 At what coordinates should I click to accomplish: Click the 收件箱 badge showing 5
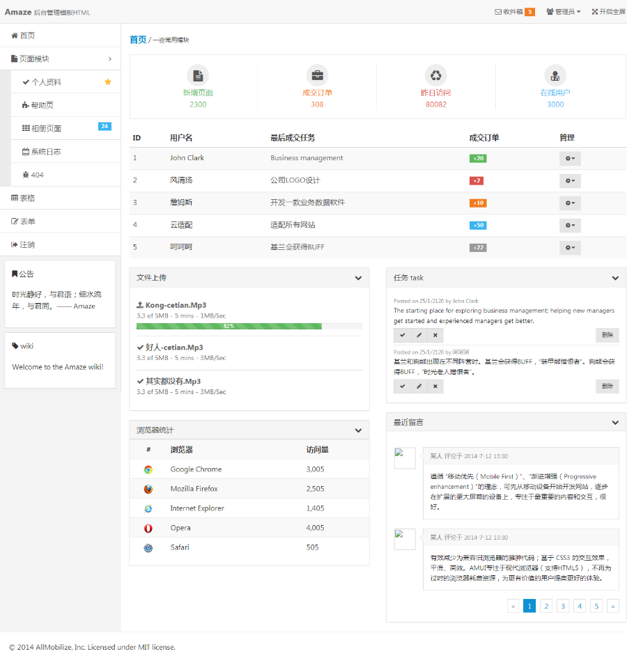coord(530,12)
